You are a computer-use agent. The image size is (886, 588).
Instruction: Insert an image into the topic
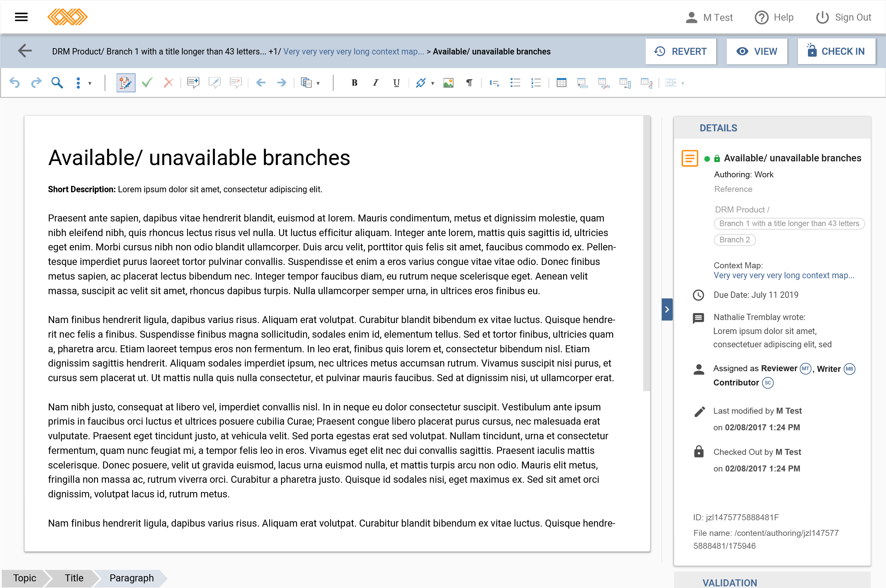point(448,82)
